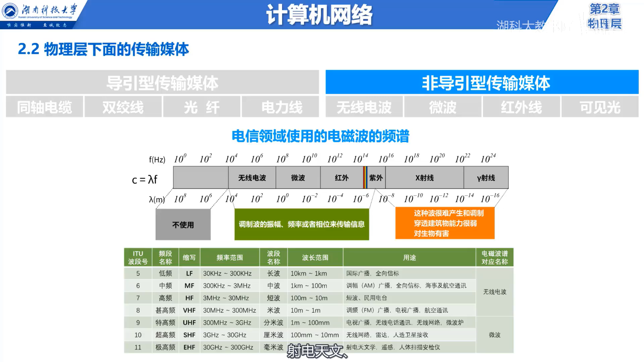Click the 短波、民用电台 usage cell
The height and width of the screenshot is (362, 644).
[x=410, y=298]
